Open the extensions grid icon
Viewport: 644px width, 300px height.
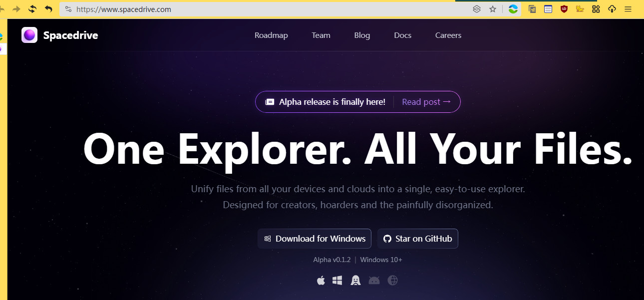(x=596, y=9)
